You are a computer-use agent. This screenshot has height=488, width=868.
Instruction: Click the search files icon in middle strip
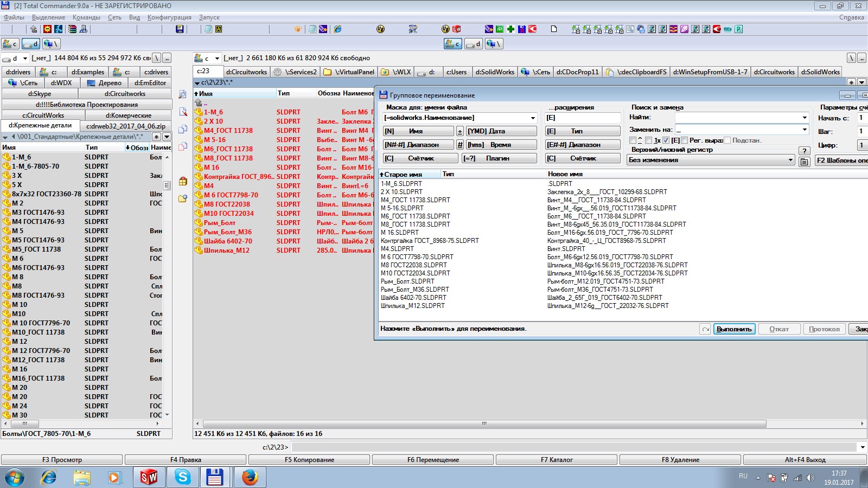(183, 94)
